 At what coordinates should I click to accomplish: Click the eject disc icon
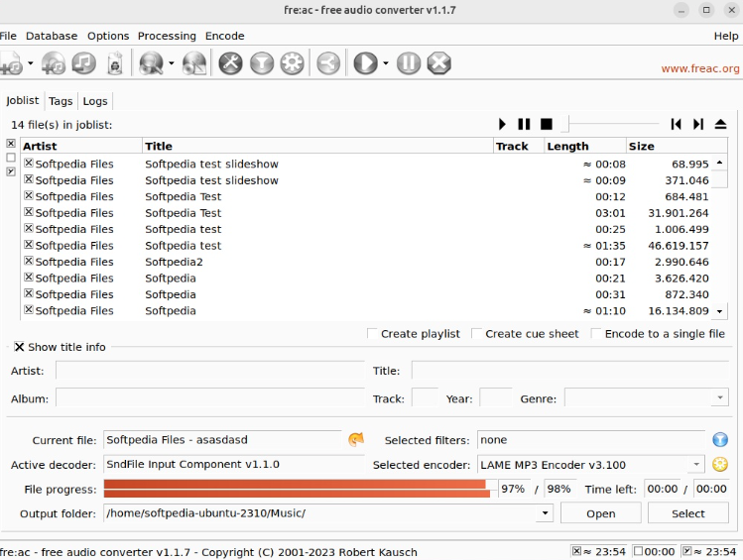coord(720,124)
